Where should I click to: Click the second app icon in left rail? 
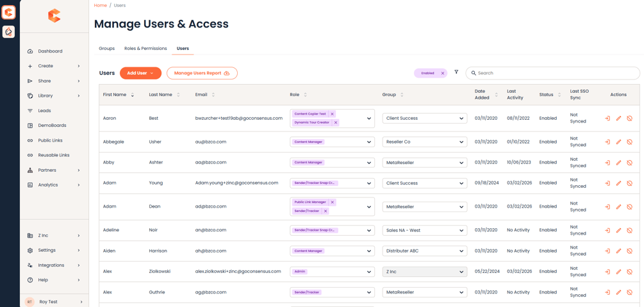[8, 31]
